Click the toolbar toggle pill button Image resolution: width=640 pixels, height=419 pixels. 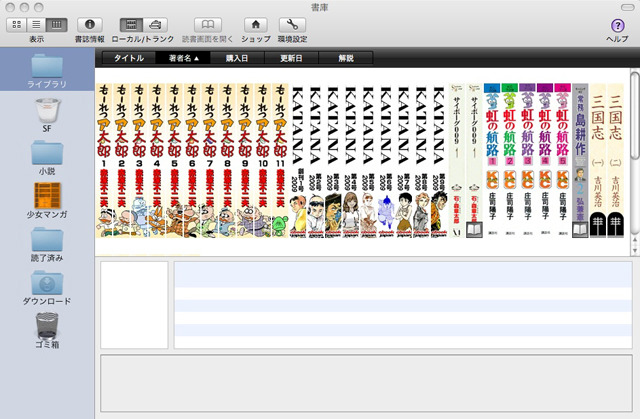click(x=627, y=7)
